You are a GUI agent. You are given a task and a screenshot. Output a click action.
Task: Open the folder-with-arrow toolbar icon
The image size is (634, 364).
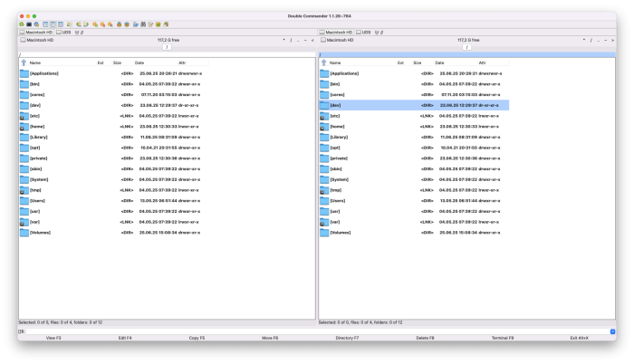click(136, 24)
